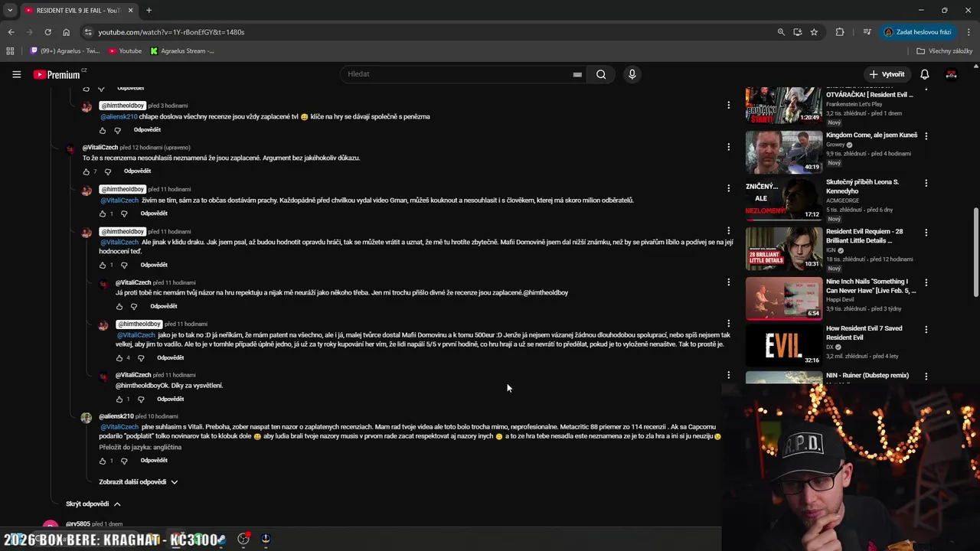Viewport: 980px width, 551px height.
Task: Reload the page with browser refresh
Action: (47, 32)
